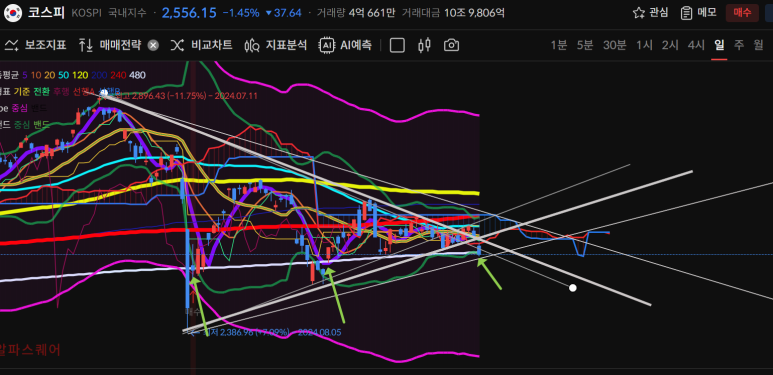
Task: Click the 20 moving average label
Action: (50, 75)
